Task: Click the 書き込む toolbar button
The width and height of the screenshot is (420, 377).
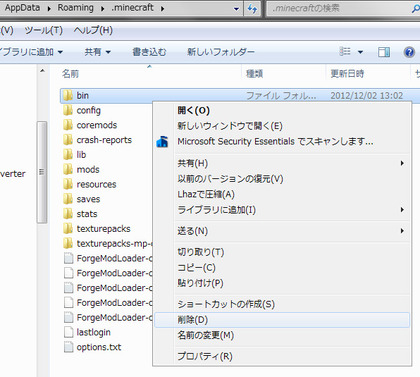Action: [149, 52]
